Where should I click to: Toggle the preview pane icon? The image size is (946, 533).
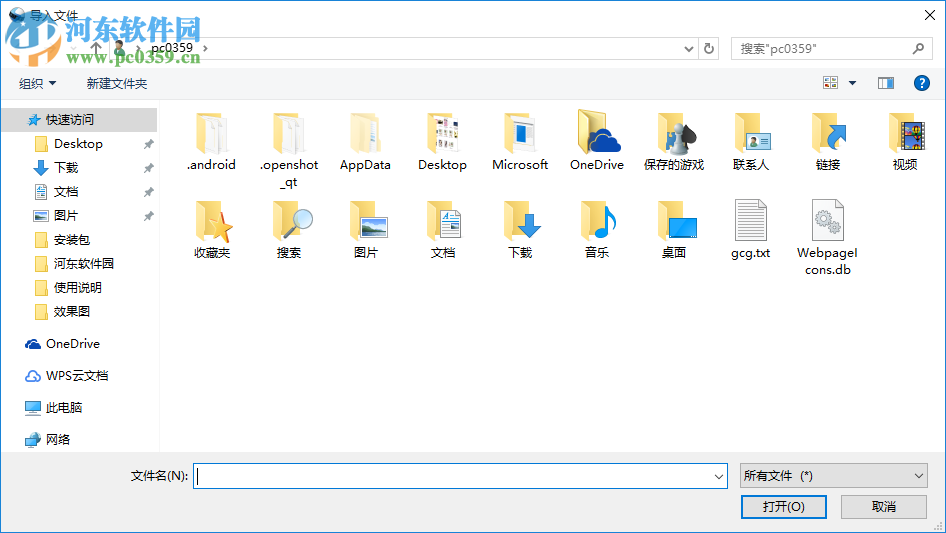pos(886,83)
